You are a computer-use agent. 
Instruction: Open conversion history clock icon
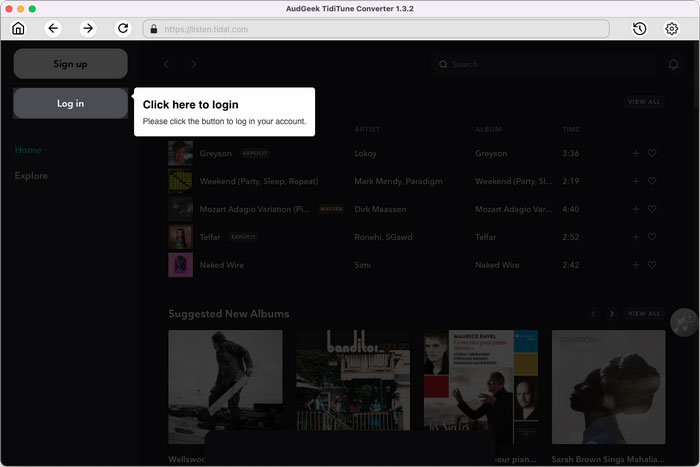[639, 29]
